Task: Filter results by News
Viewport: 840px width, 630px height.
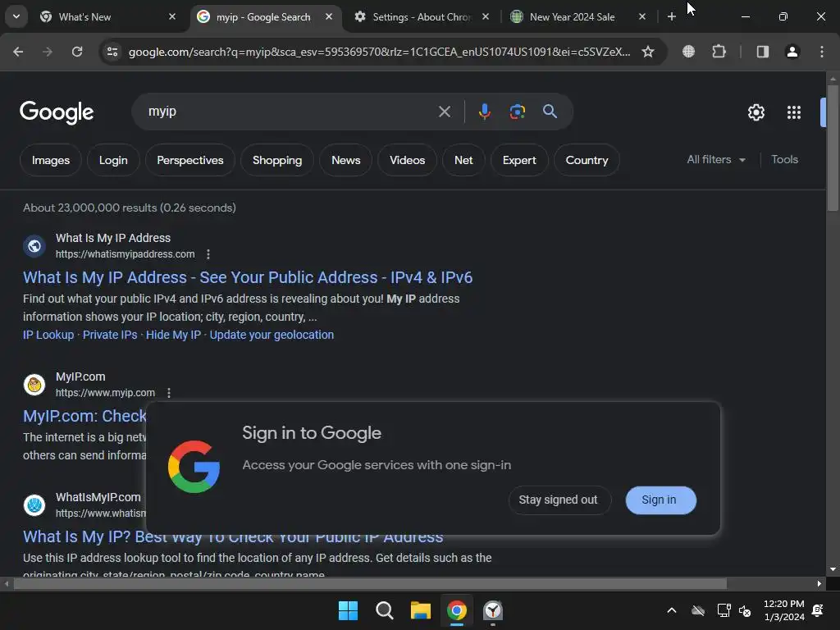Action: (345, 160)
